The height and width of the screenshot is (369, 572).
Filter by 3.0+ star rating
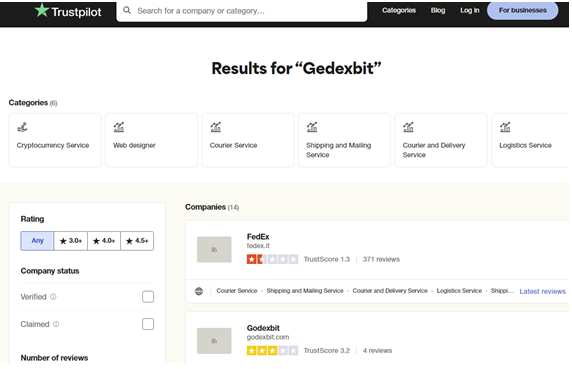pos(71,241)
